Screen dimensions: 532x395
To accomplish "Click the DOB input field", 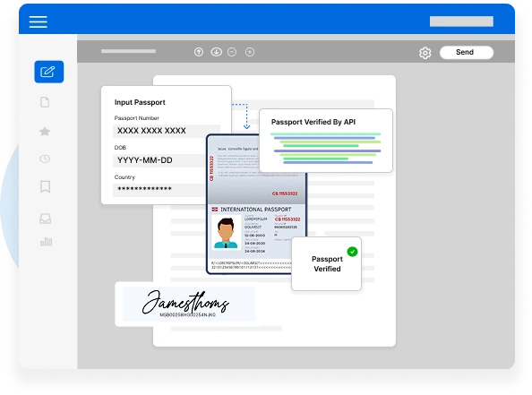I will [159, 160].
